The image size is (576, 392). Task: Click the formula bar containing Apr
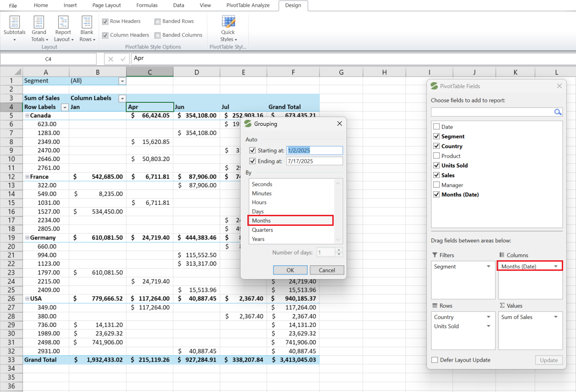point(352,58)
